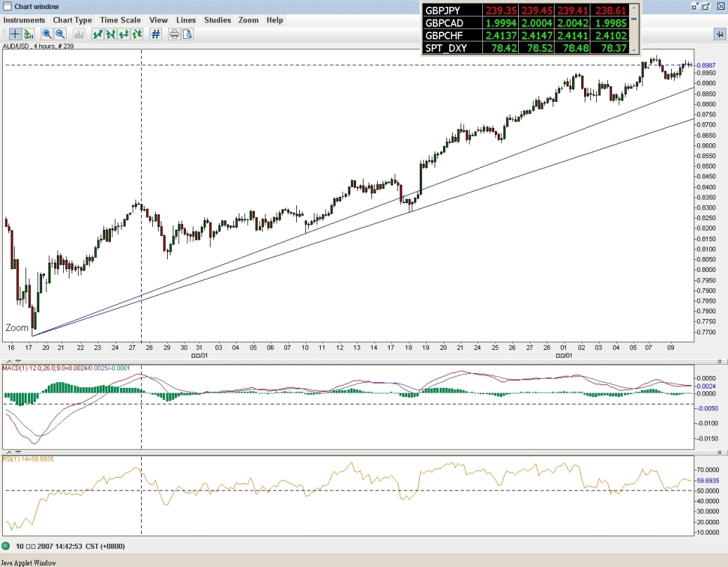This screenshot has width=728, height=567.
Task: Click the green status indicator dot
Action: (6, 546)
